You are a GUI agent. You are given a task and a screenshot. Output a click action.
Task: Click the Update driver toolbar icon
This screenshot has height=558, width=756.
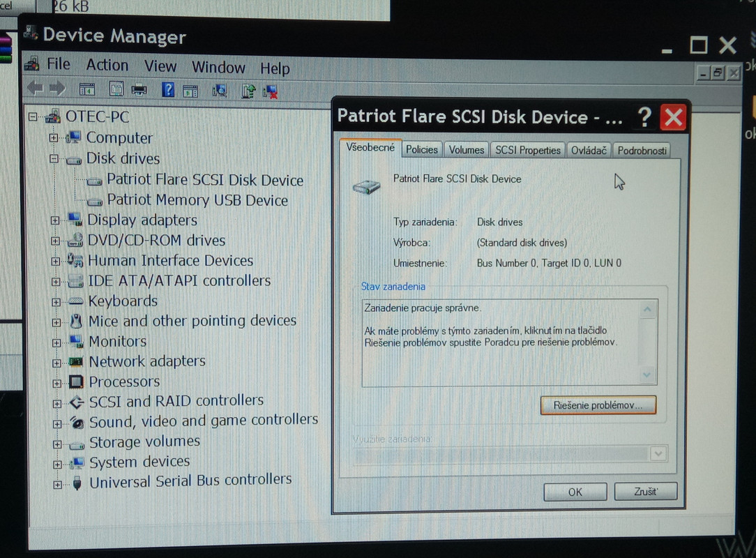click(x=248, y=91)
